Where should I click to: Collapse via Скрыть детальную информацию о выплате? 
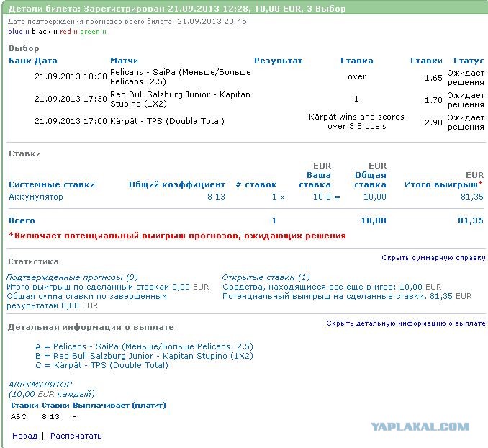[406, 323]
